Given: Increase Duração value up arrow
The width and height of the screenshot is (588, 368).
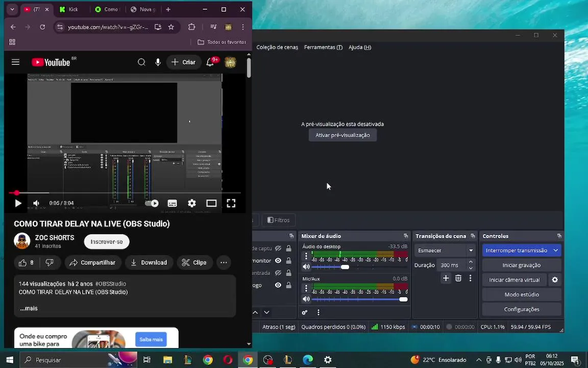Looking at the screenshot, I should (x=471, y=262).
